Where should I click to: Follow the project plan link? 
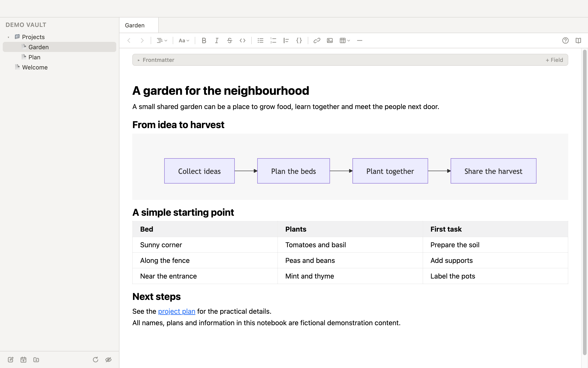click(177, 311)
